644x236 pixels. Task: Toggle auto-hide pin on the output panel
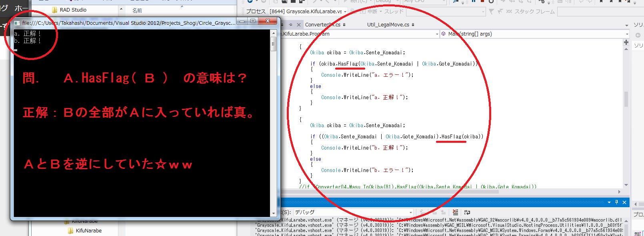coord(616,202)
